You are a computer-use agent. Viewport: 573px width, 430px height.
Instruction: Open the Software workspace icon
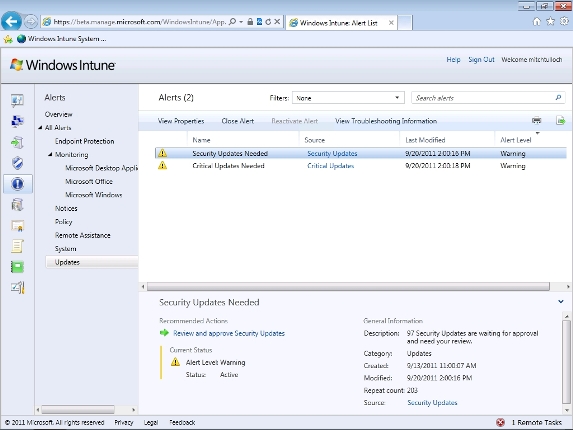pos(17,205)
